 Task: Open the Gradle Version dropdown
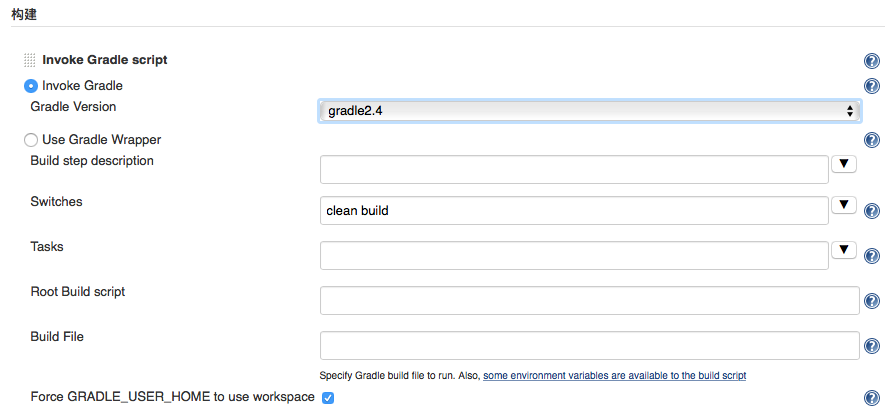tap(589, 111)
